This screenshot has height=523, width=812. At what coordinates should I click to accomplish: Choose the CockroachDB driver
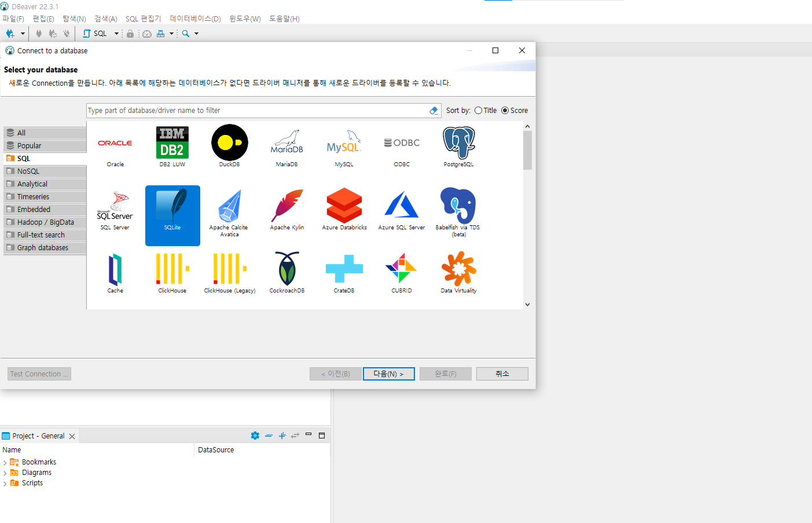coord(287,273)
